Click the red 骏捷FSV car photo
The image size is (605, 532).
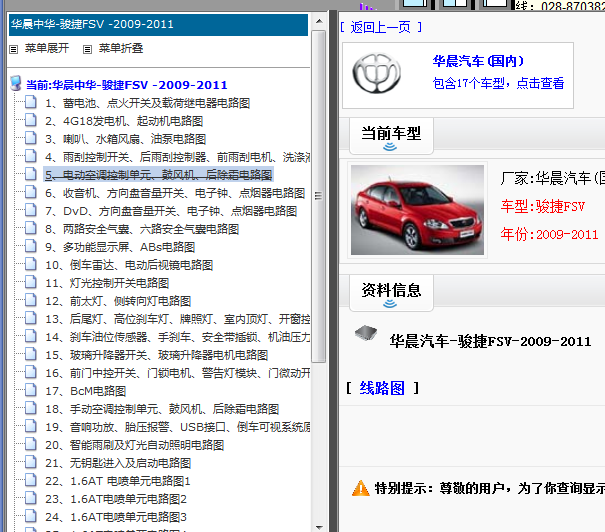417,210
